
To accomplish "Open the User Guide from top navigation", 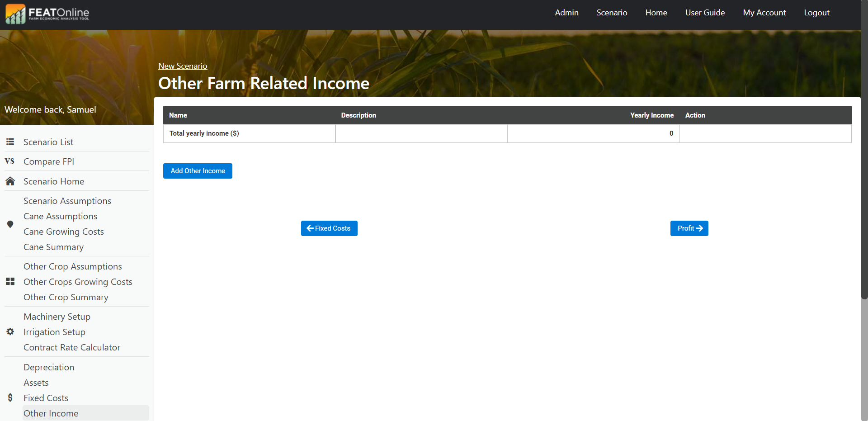I will click(705, 13).
